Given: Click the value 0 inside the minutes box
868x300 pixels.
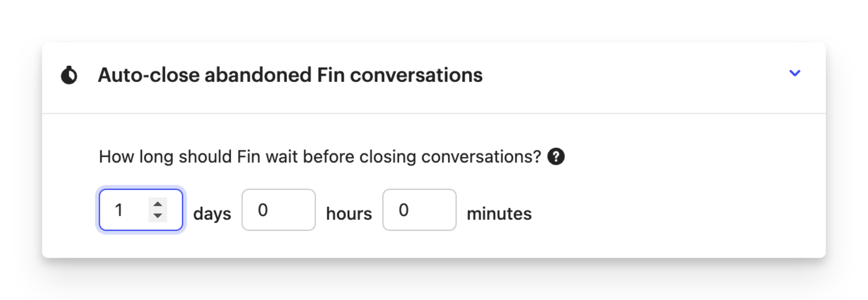Looking at the screenshot, I should click(403, 211).
